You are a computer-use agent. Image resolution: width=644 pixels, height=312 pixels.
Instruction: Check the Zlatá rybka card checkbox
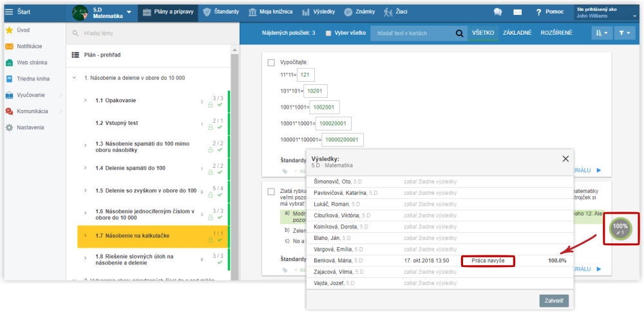271,192
